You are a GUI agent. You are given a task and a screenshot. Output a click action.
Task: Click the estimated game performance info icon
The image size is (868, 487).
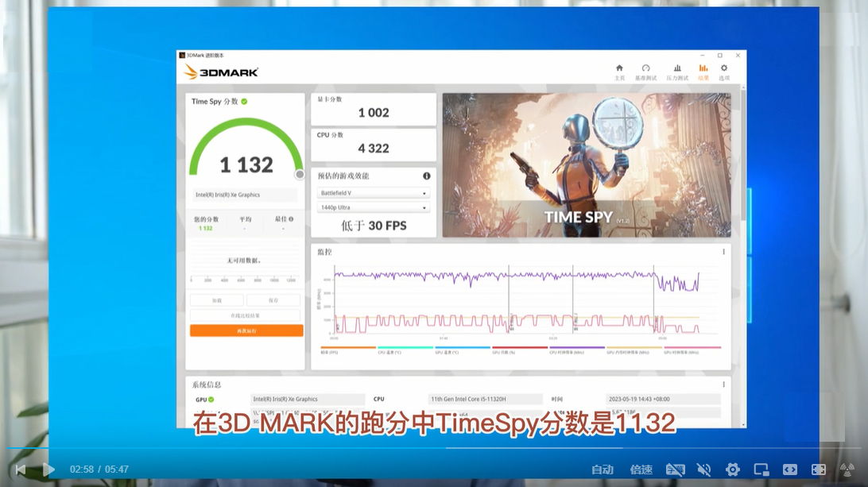pos(426,176)
